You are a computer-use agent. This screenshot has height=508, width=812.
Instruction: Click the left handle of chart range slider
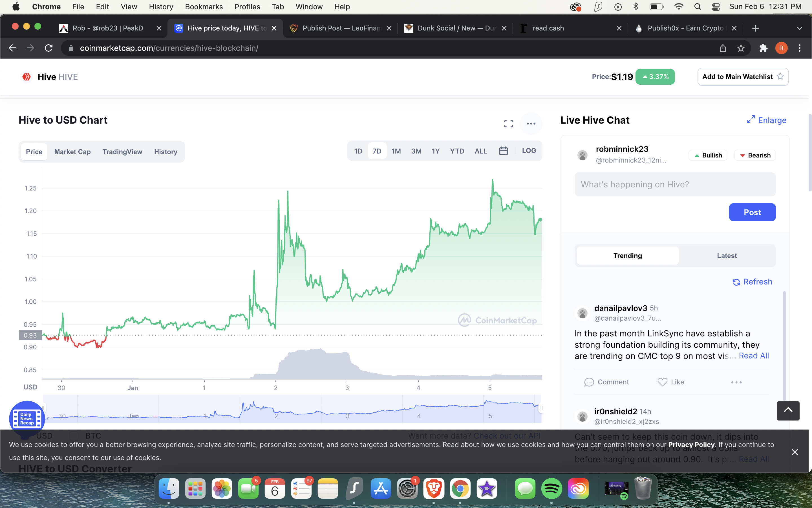click(43, 408)
